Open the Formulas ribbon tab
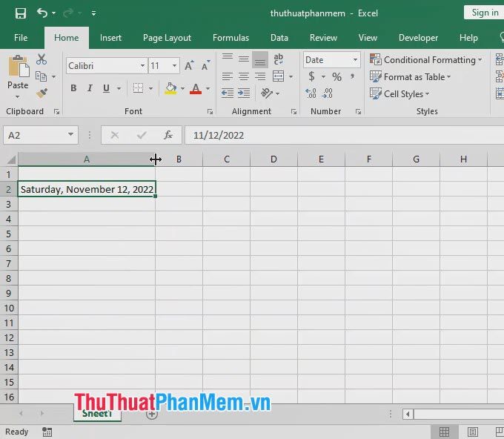504x439 pixels. click(x=231, y=38)
